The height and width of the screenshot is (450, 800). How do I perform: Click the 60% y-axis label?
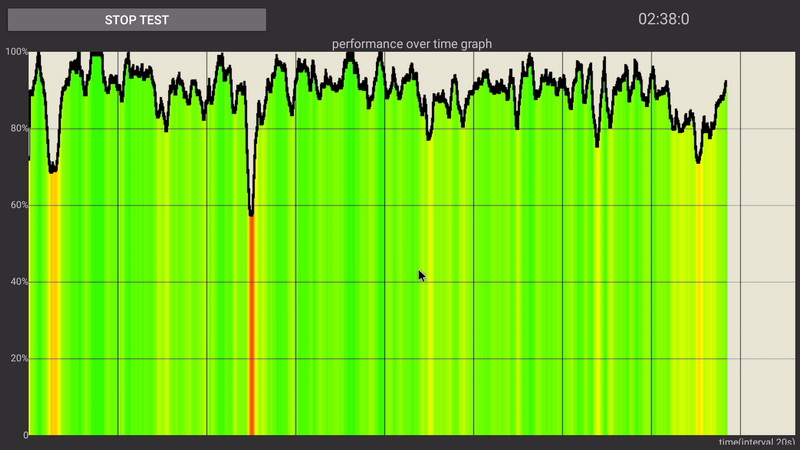16,206
